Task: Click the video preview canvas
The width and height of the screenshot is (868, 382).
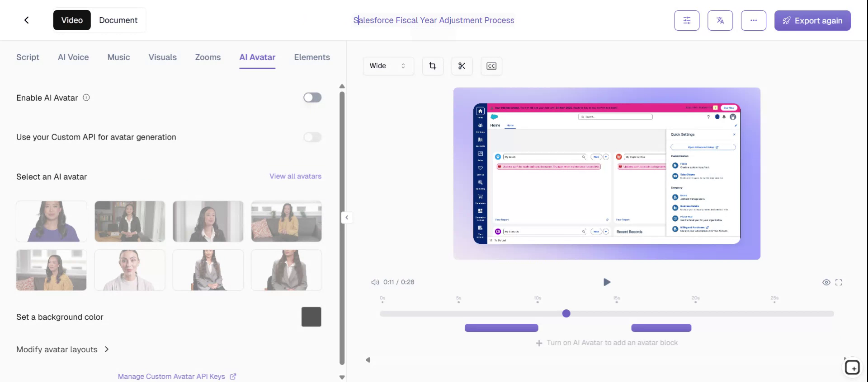Action: 607,173
